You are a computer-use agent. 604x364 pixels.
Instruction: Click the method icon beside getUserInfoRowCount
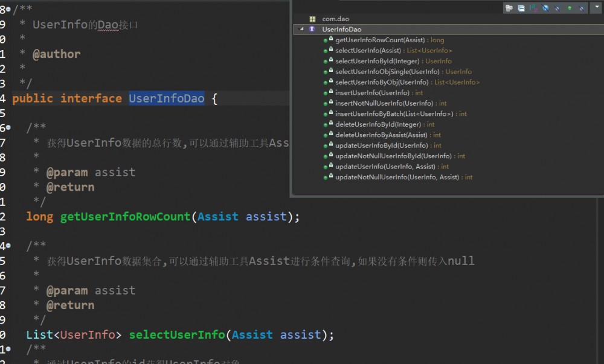[x=326, y=40]
